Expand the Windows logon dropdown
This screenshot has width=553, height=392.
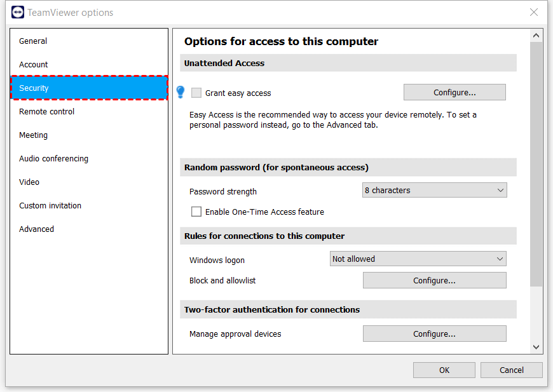pos(418,259)
